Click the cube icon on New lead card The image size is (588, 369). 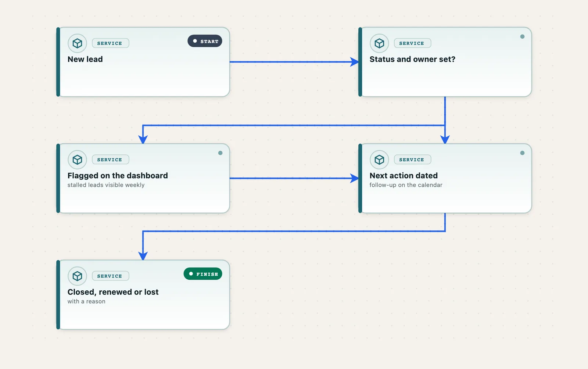[77, 43]
